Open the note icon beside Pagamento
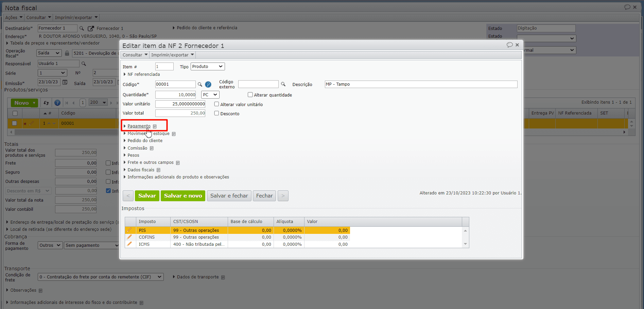The height and width of the screenshot is (309, 644). [155, 126]
